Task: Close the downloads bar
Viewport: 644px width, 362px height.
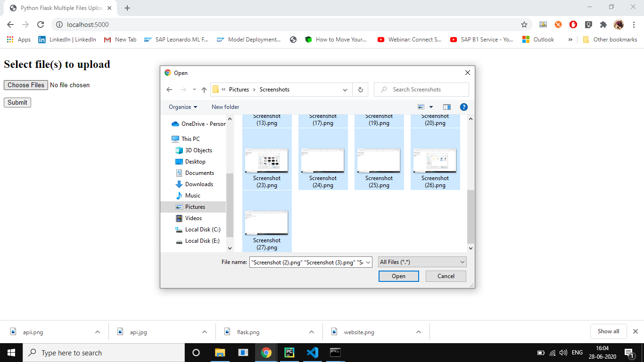Action: point(635,331)
